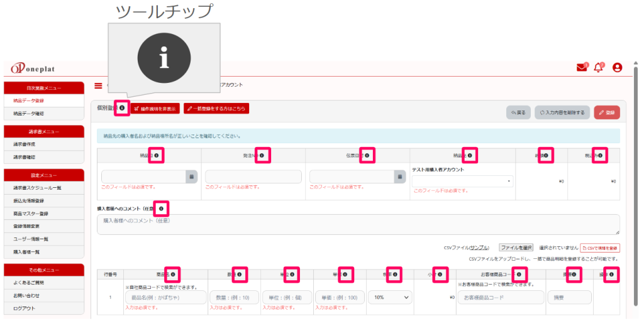Expand the 納品先 purchaser account dropdown

(x=463, y=182)
